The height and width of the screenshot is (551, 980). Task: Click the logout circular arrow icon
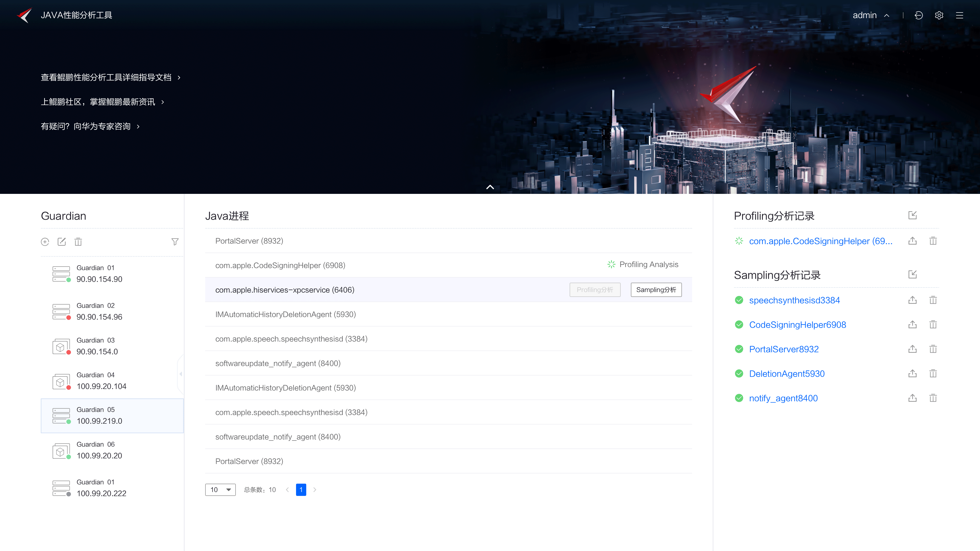pos(918,15)
